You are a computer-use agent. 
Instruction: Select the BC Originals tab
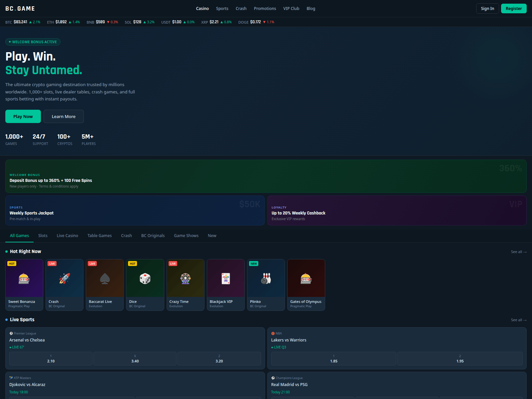pyautogui.click(x=153, y=235)
